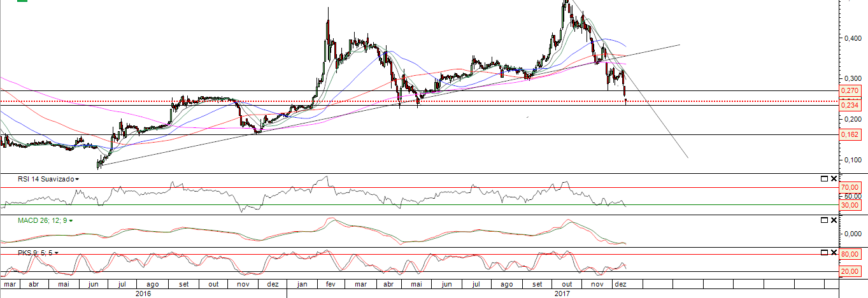Select the 70,00 RSI overbought level tag
The width and height of the screenshot is (868, 298).
(851, 188)
